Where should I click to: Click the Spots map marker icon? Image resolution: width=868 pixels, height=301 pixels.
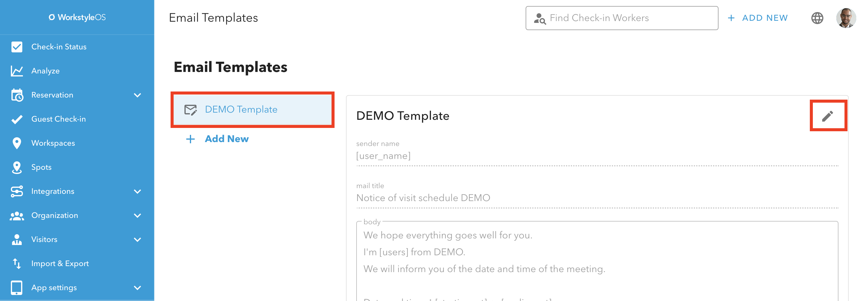(x=17, y=167)
